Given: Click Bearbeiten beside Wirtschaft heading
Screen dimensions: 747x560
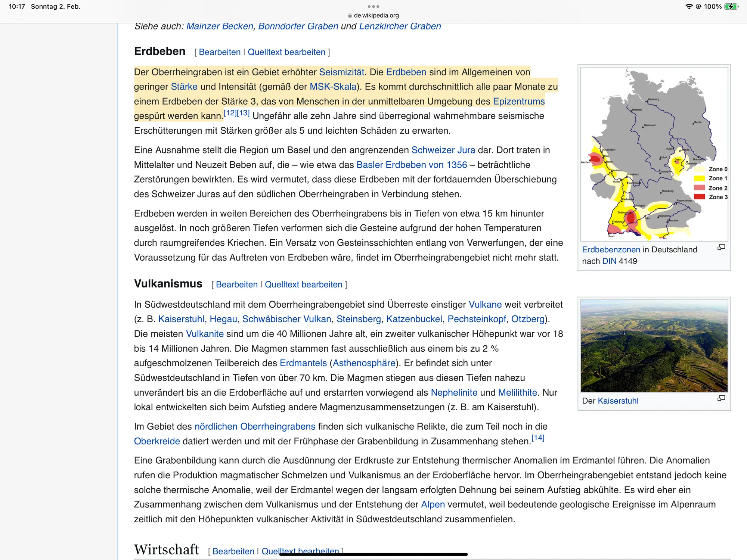Looking at the screenshot, I should click(x=233, y=551).
